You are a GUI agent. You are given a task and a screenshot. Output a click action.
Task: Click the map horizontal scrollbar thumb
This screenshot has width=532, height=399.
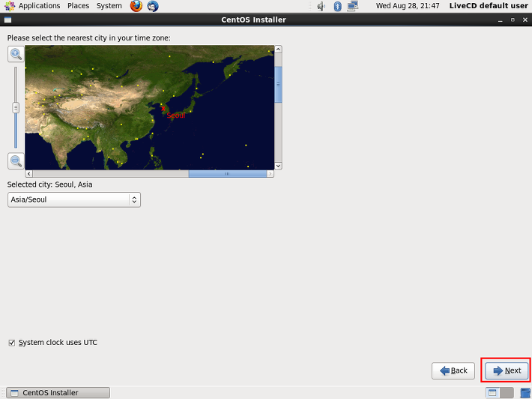pos(228,174)
